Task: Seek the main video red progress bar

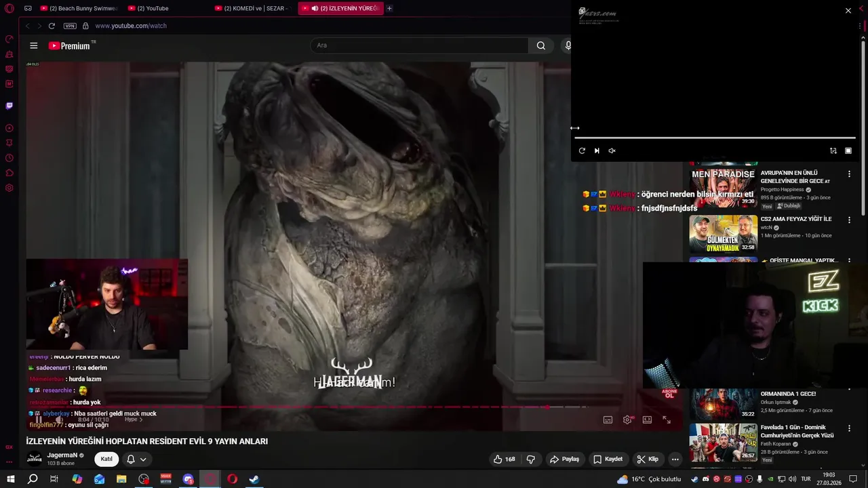Action: coord(307,407)
